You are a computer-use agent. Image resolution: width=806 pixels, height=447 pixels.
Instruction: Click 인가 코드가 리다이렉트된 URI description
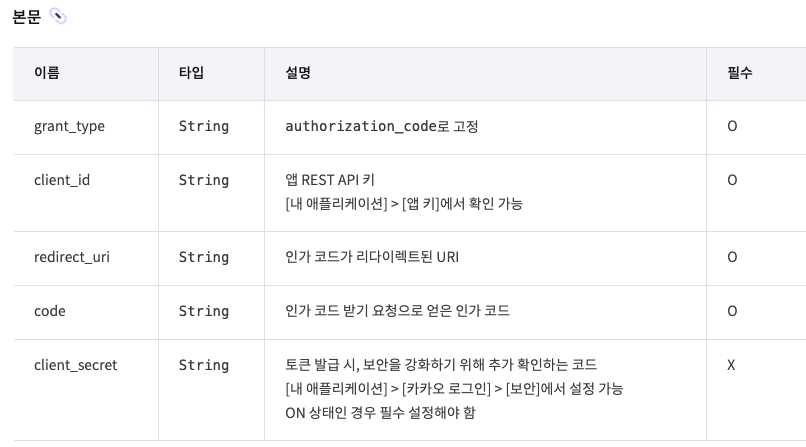[372, 257]
